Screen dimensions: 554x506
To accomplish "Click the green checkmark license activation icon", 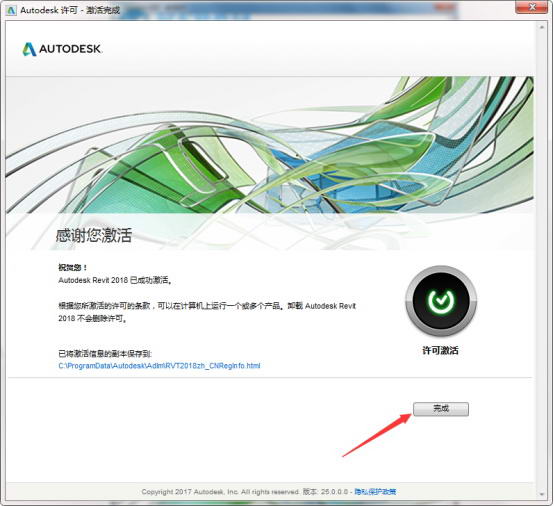I will (441, 301).
